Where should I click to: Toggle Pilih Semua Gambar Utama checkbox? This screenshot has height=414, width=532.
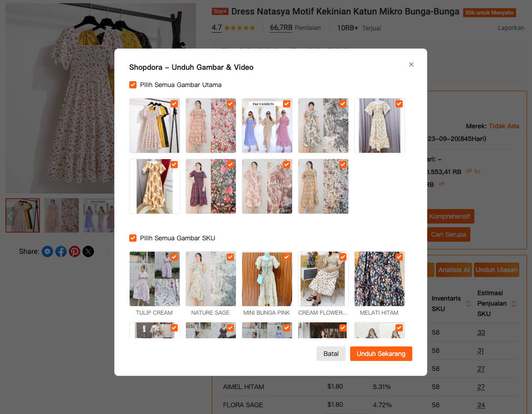coord(133,85)
